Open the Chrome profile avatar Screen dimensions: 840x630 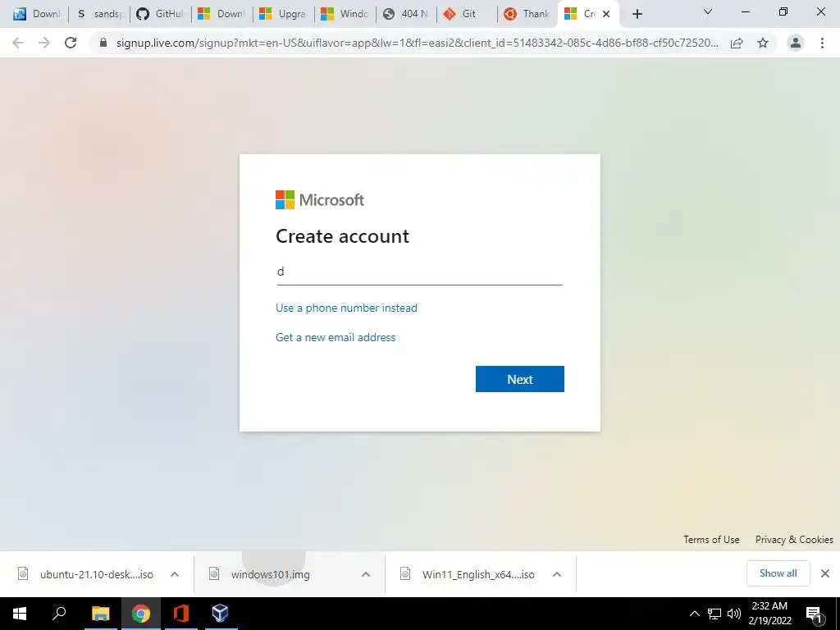point(796,43)
